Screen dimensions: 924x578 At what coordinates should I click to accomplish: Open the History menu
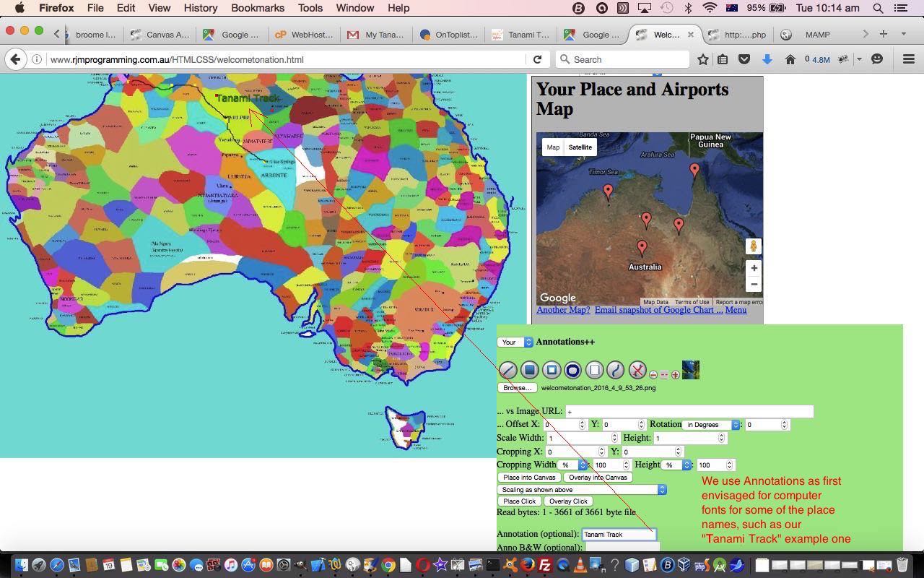pos(200,8)
